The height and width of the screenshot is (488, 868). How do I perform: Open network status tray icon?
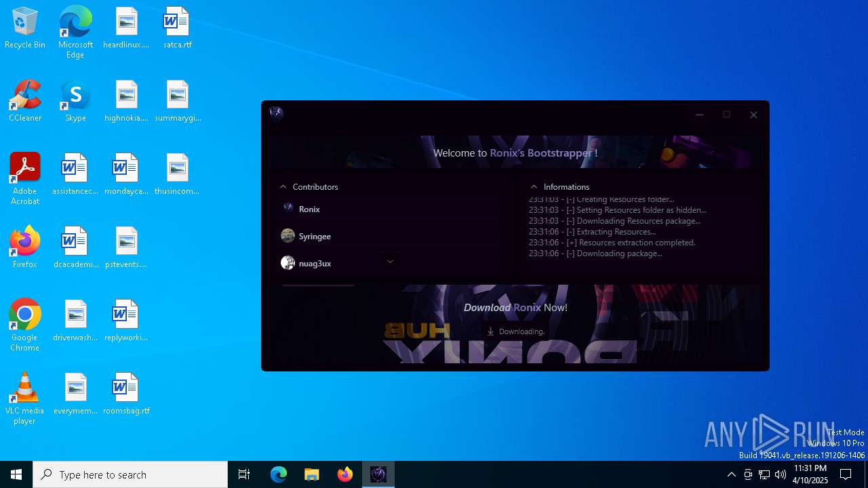[764, 474]
